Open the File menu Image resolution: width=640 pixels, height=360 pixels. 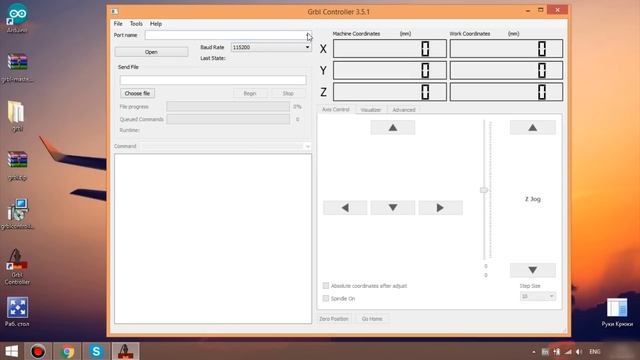pyautogui.click(x=118, y=24)
